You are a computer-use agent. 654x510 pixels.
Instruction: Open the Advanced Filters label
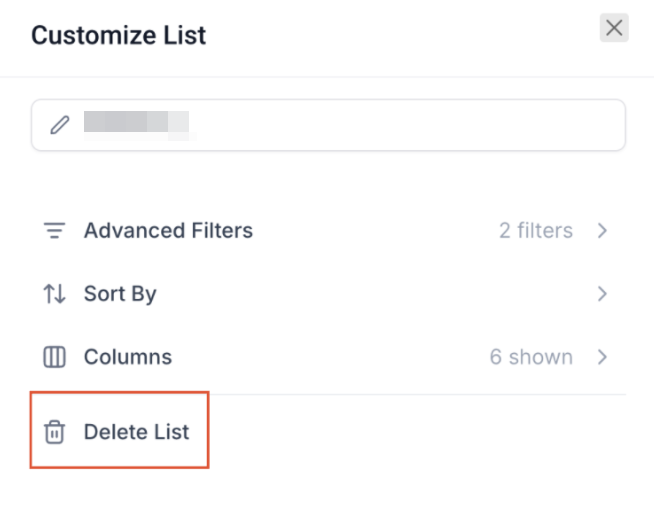click(x=168, y=231)
